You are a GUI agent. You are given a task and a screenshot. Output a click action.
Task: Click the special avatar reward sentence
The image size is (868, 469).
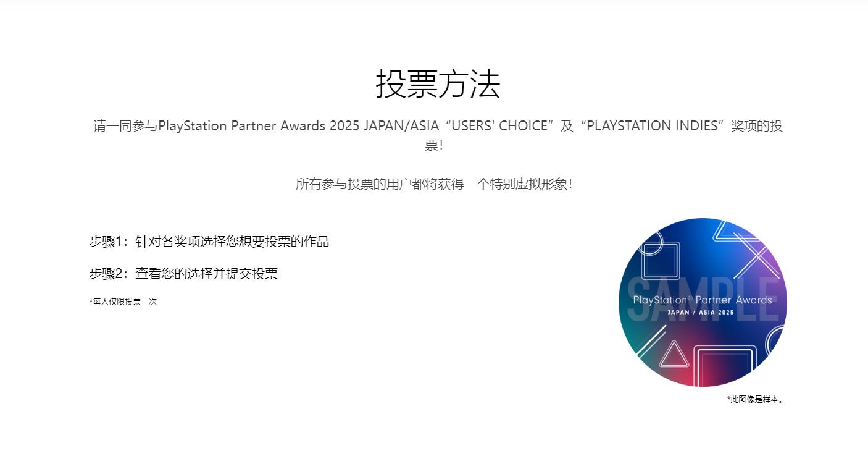(434, 184)
